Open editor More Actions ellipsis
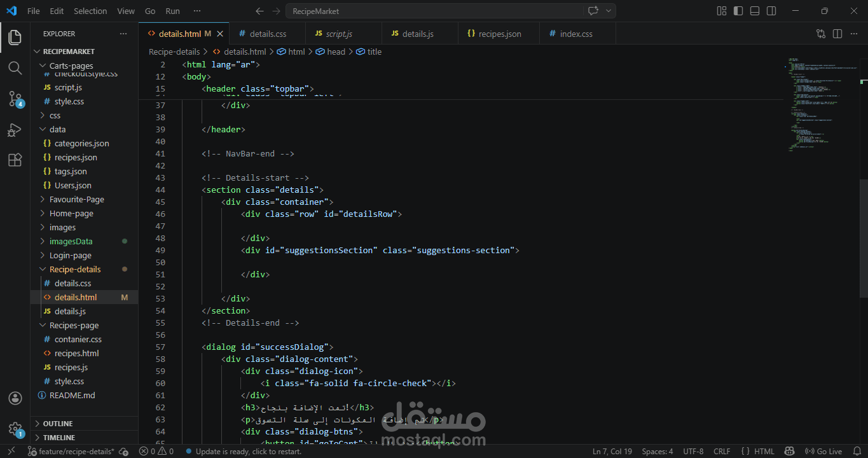Image resolution: width=868 pixels, height=458 pixels. click(x=854, y=34)
